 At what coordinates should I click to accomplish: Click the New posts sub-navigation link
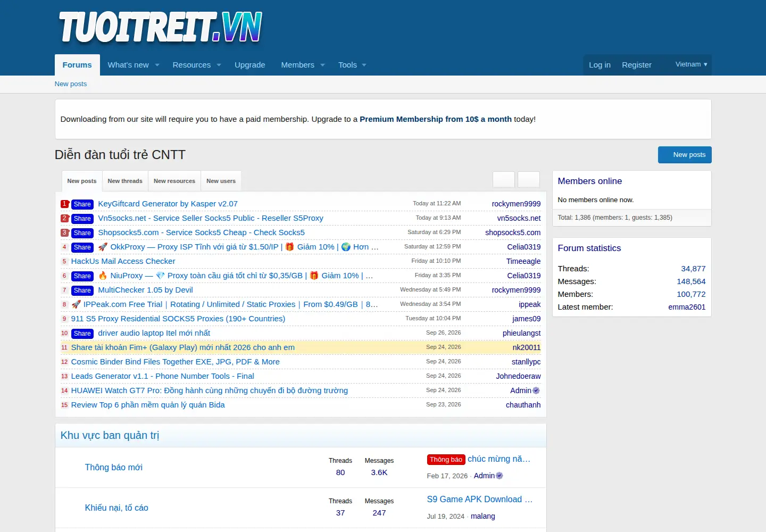71,84
